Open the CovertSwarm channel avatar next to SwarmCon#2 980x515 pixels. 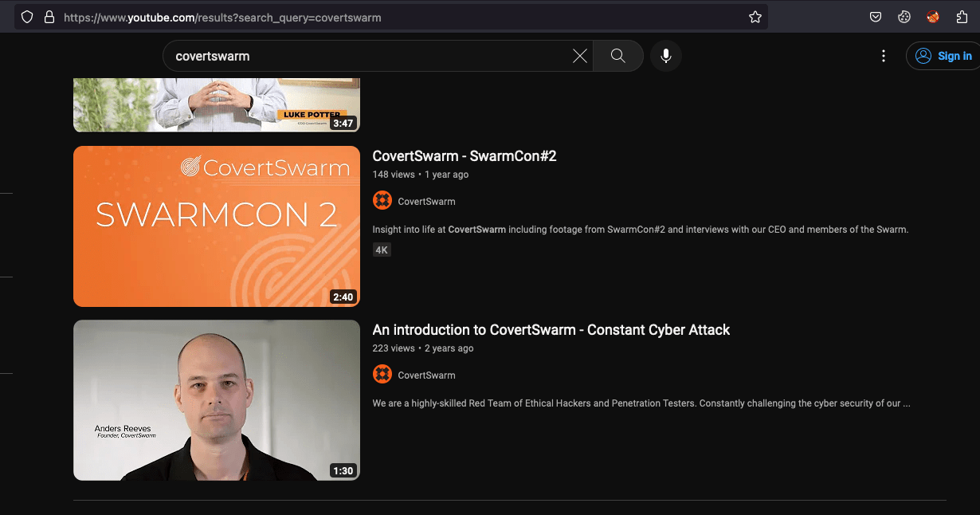point(382,200)
